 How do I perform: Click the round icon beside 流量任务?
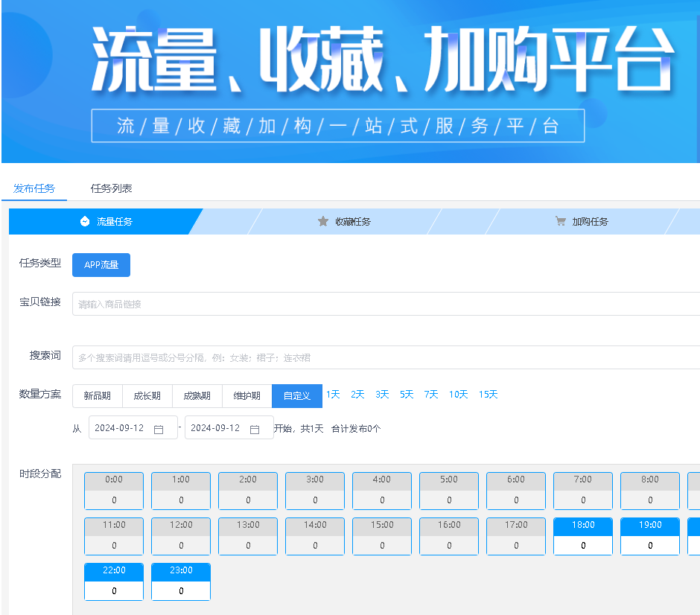tap(85, 221)
